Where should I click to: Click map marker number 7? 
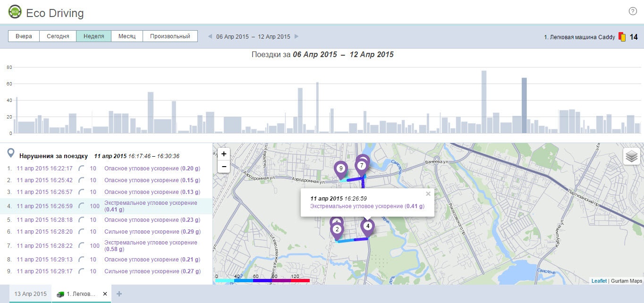coord(362,166)
